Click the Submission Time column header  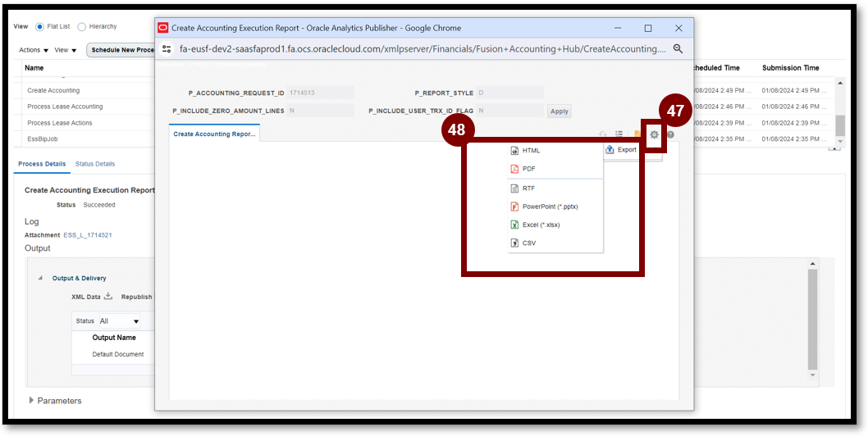click(x=791, y=68)
